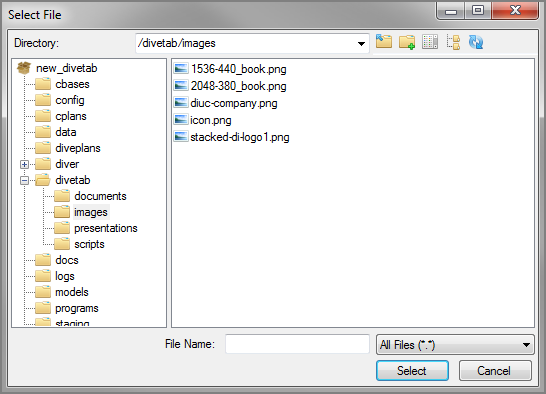Collapse the divetab folder tree node
546x394 pixels.
[x=24, y=180]
